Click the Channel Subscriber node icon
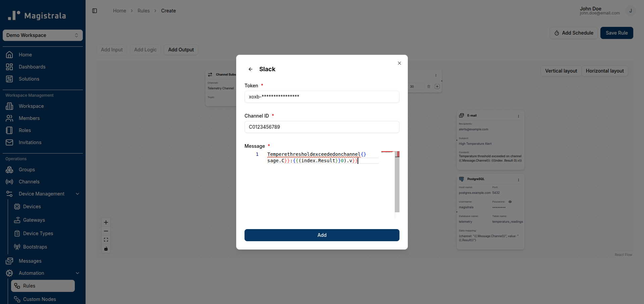The width and height of the screenshot is (644, 304). [210, 75]
